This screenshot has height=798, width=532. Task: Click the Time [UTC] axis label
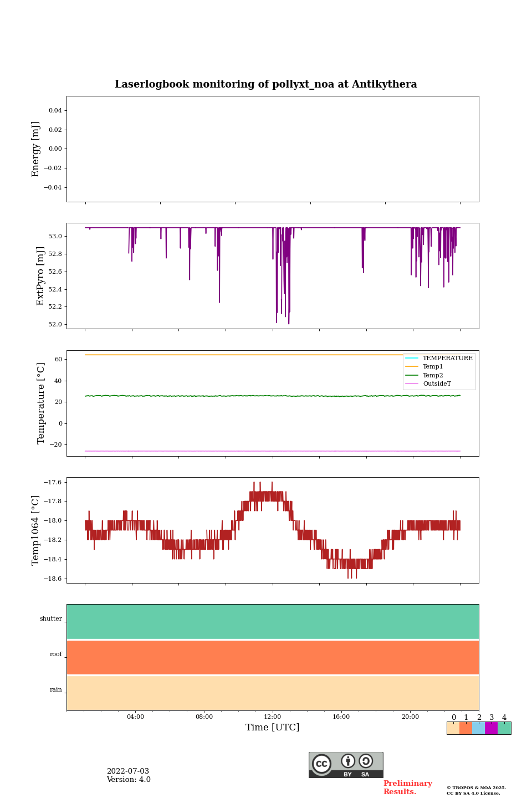point(273,728)
